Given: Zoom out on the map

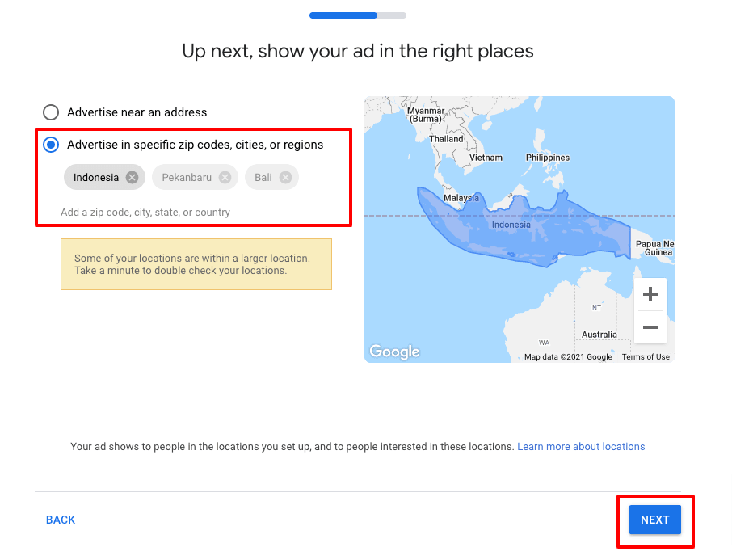Looking at the screenshot, I should [x=650, y=327].
